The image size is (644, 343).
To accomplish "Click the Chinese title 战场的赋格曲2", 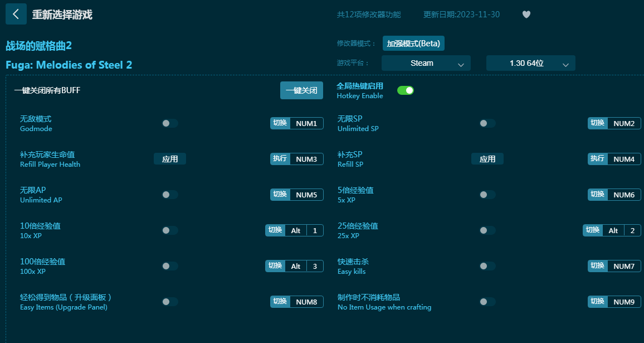I will click(x=38, y=46).
